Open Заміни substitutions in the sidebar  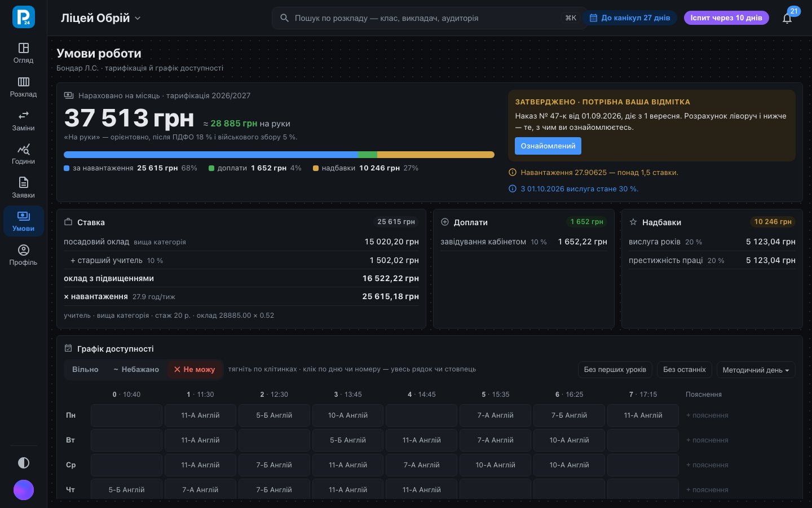(23, 121)
